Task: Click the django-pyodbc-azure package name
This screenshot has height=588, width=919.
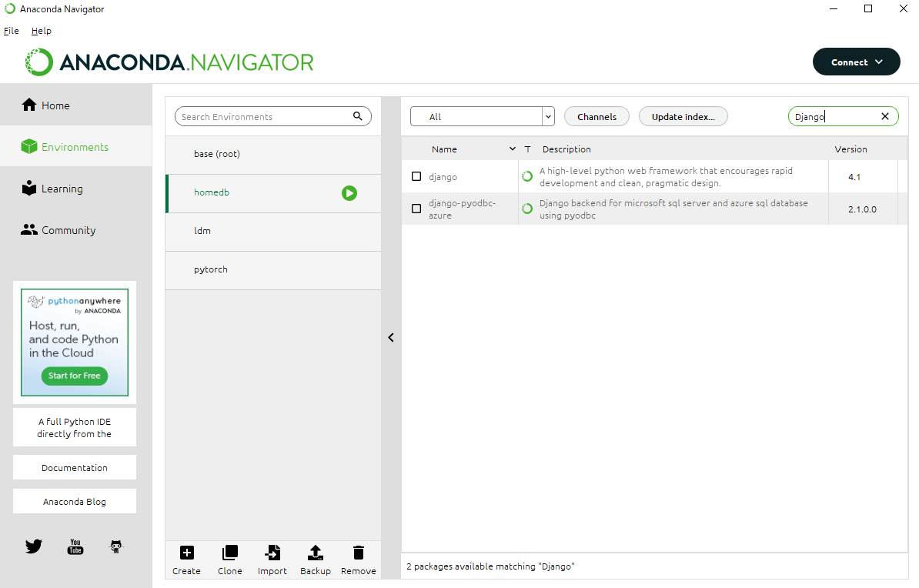Action: click(462, 209)
